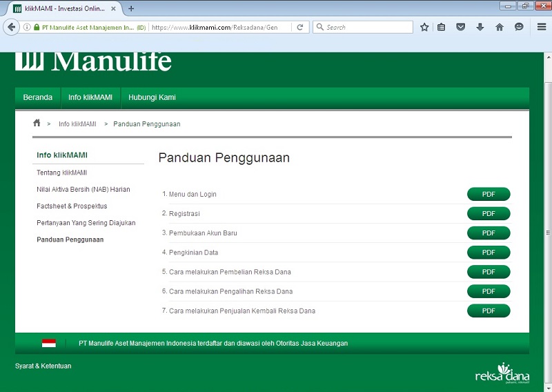This screenshot has width=552, height=392.
Task: Select the klikMAMI - Investasi Online tab
Action: coord(63,8)
